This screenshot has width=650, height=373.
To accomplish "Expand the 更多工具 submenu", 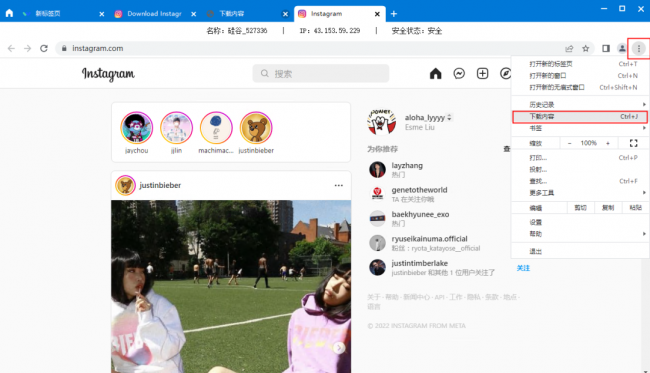I will tap(580, 193).
